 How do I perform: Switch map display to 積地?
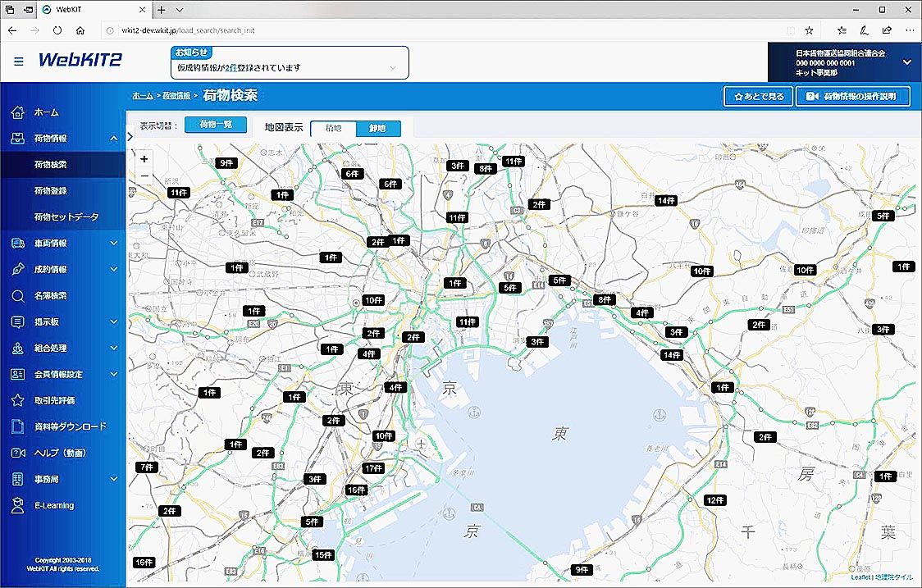pos(333,128)
